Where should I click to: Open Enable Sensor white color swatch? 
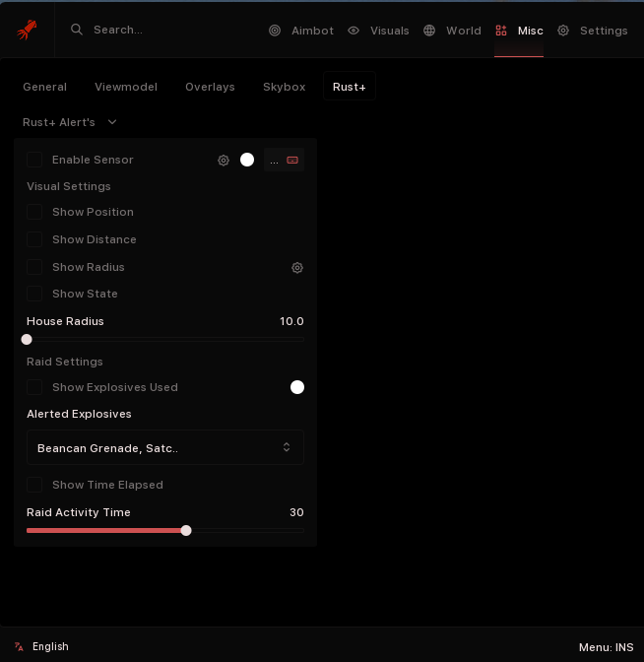point(247,160)
